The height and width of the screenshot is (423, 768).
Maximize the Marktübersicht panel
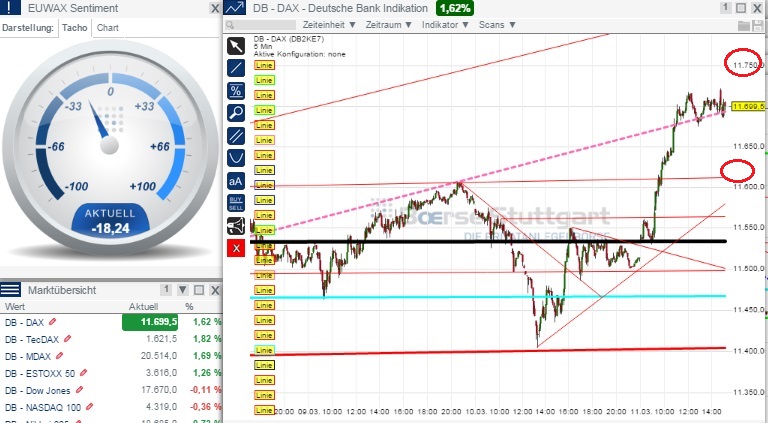[199, 290]
